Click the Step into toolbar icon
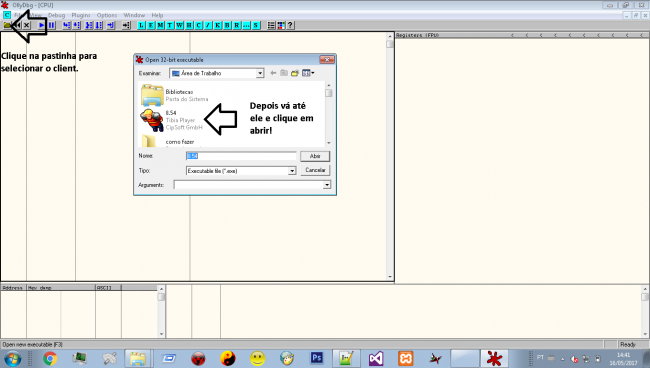 point(67,25)
